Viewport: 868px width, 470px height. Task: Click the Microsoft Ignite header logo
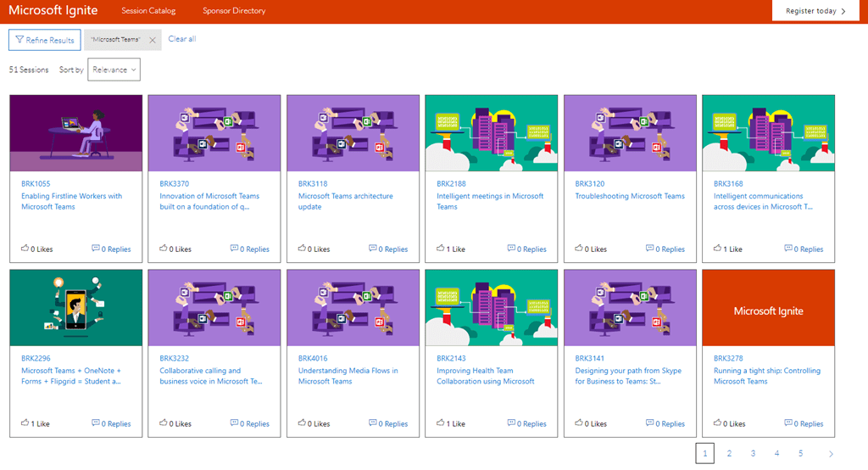point(53,10)
